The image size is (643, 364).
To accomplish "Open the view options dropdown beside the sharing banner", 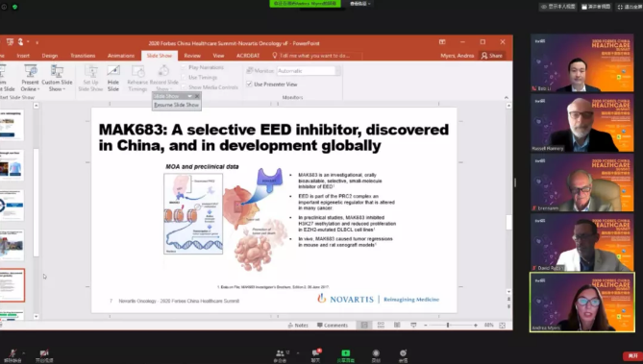I will (360, 4).
